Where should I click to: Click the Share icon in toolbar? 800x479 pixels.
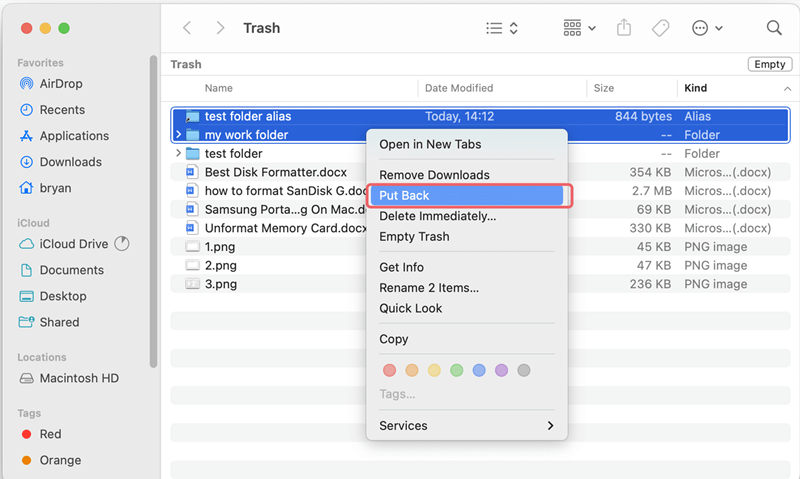(x=624, y=28)
